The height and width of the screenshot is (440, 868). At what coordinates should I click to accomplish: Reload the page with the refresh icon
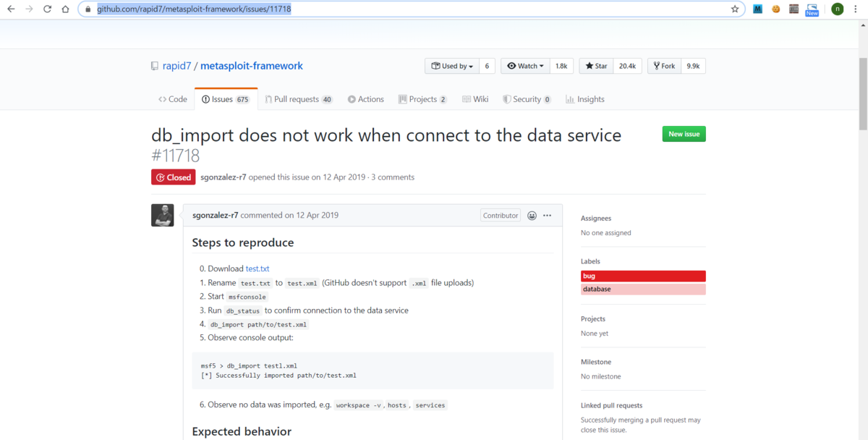click(x=47, y=9)
